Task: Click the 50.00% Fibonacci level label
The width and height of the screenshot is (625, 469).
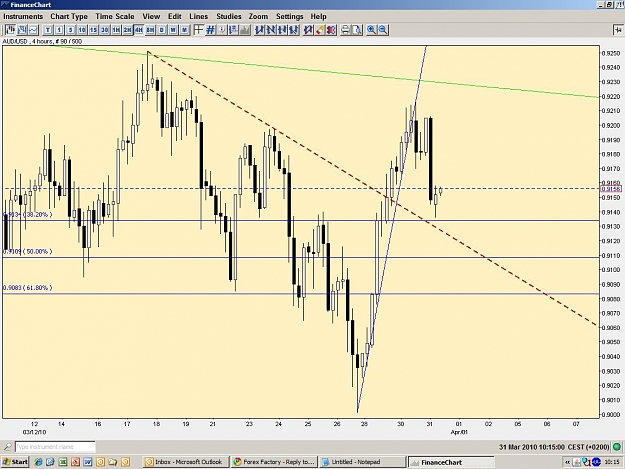Action: click(x=28, y=251)
